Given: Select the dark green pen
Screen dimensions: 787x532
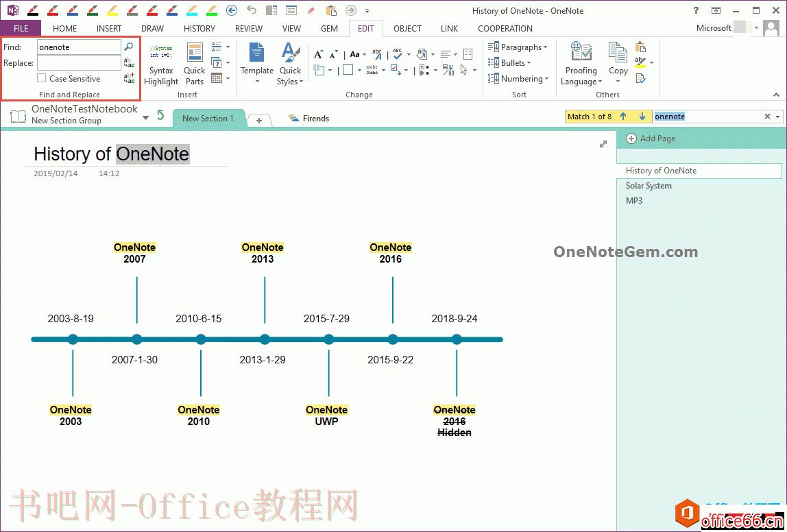Looking at the screenshot, I should [93, 10].
